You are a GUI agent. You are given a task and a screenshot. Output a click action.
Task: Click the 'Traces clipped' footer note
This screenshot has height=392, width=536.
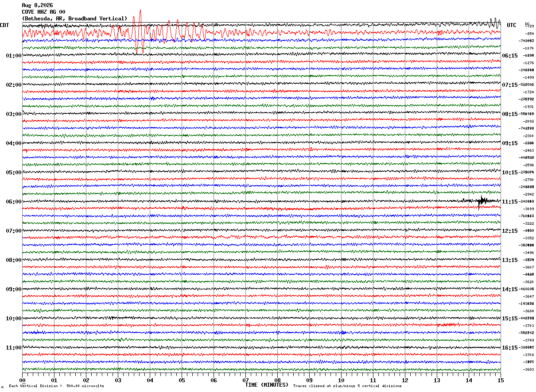[x=347, y=386]
